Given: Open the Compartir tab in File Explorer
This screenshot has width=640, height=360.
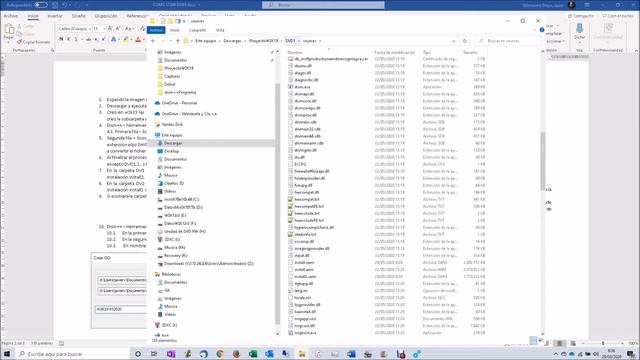Looking at the screenshot, I should pos(198,30).
